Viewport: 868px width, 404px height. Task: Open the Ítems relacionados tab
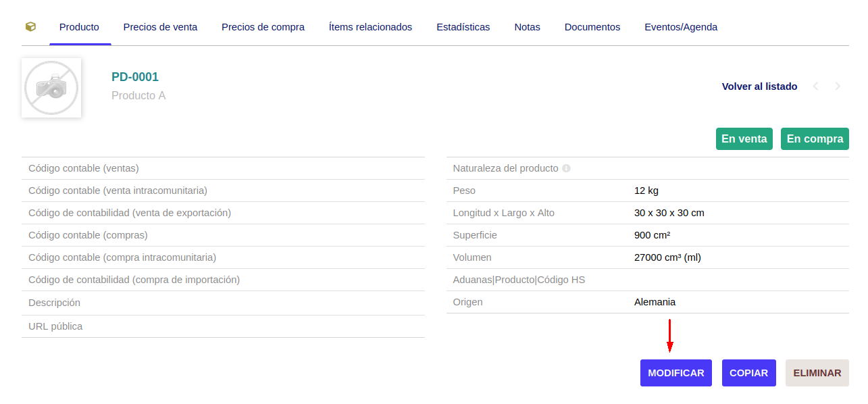370,26
